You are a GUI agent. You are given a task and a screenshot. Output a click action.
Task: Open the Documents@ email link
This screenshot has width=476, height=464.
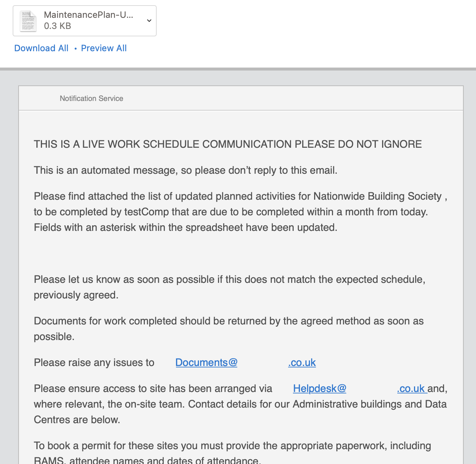coord(206,363)
